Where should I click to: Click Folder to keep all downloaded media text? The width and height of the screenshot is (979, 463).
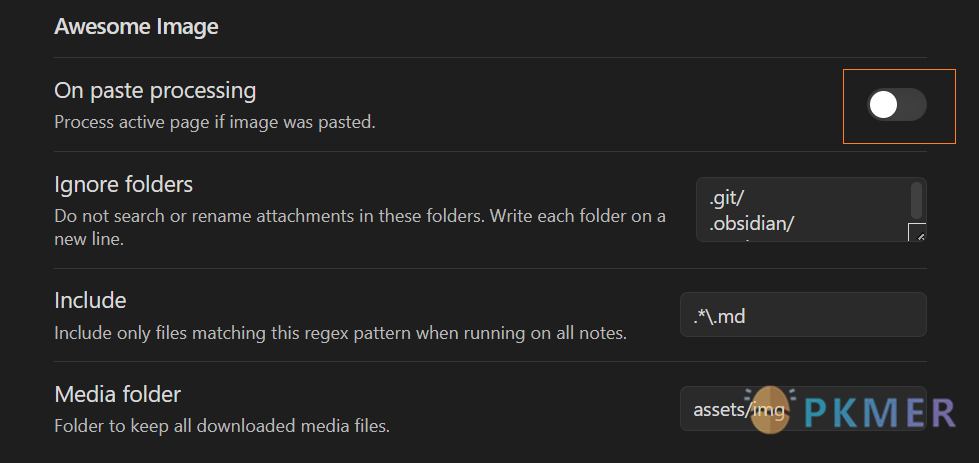(222, 426)
